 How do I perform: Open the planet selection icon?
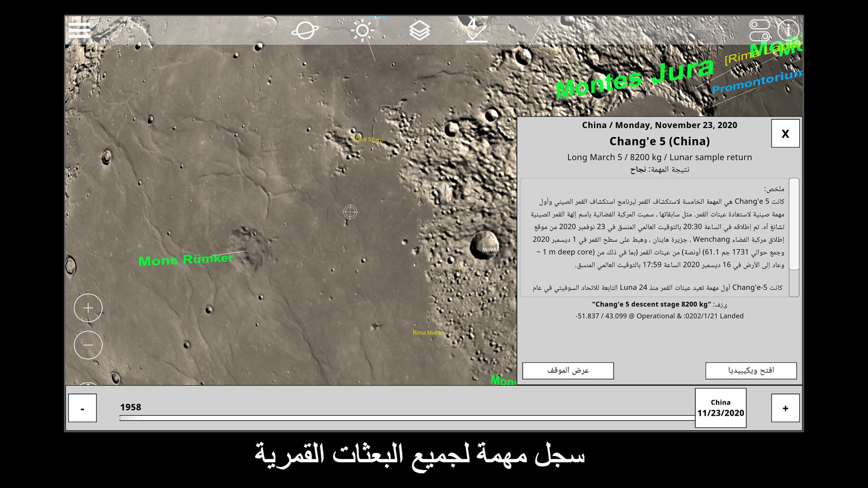point(305,31)
